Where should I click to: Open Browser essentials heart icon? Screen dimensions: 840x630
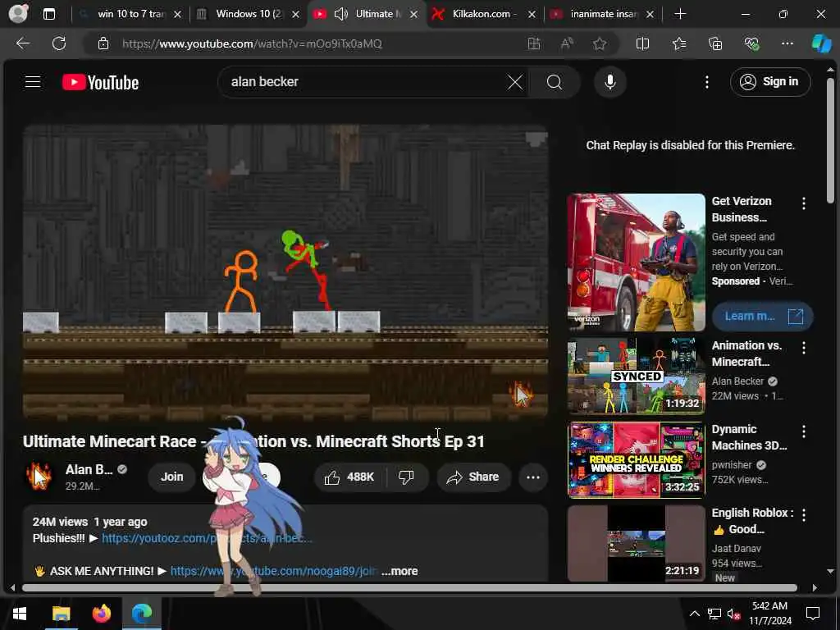[x=751, y=43]
